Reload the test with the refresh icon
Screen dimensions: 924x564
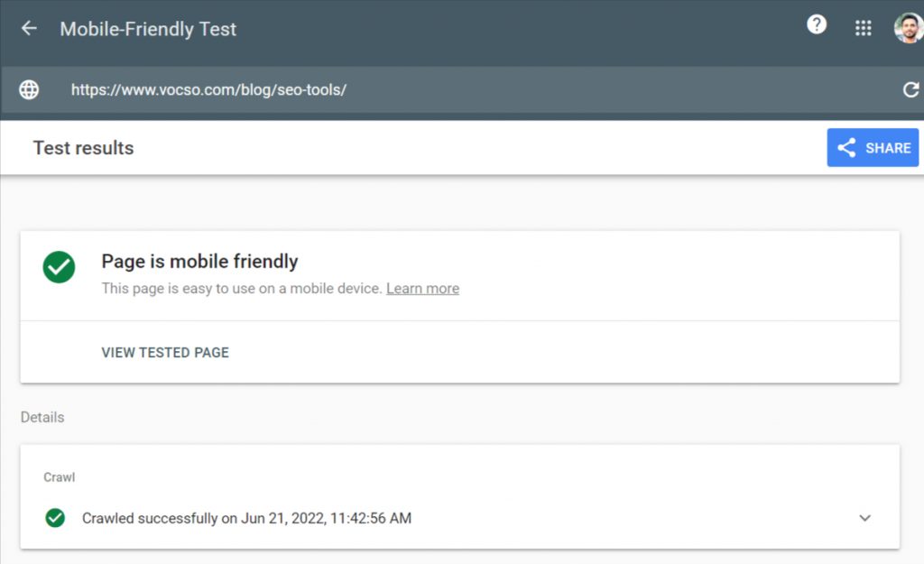tap(910, 89)
